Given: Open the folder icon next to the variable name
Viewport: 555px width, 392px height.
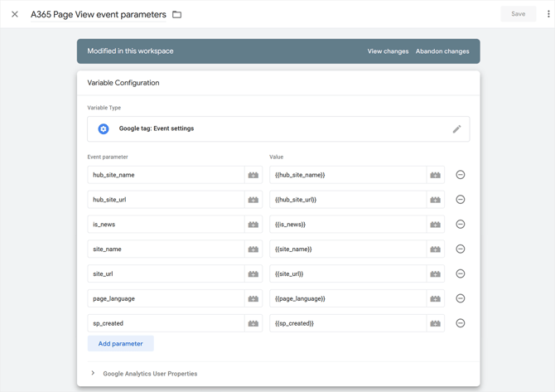Looking at the screenshot, I should tap(176, 15).
